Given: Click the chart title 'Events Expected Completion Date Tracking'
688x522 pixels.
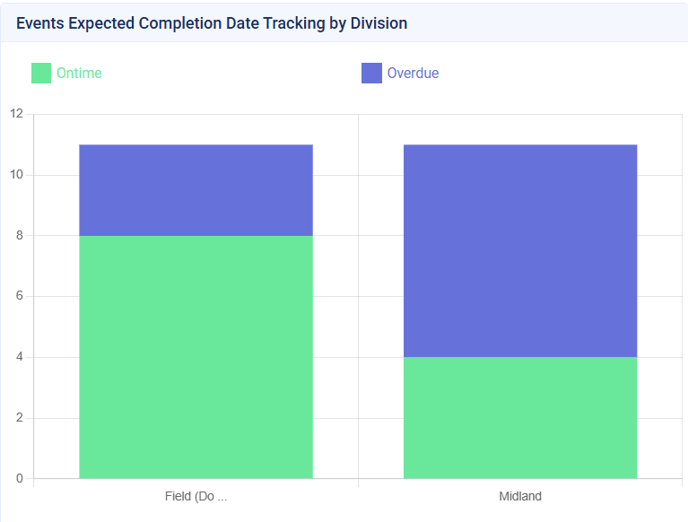Looking at the screenshot, I should [212, 22].
